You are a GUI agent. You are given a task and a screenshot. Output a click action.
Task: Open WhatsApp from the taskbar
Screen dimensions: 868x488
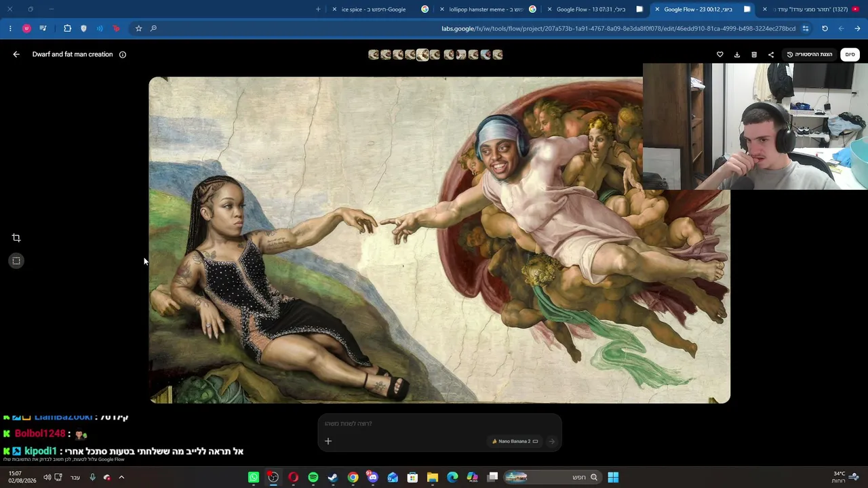[254, 477]
